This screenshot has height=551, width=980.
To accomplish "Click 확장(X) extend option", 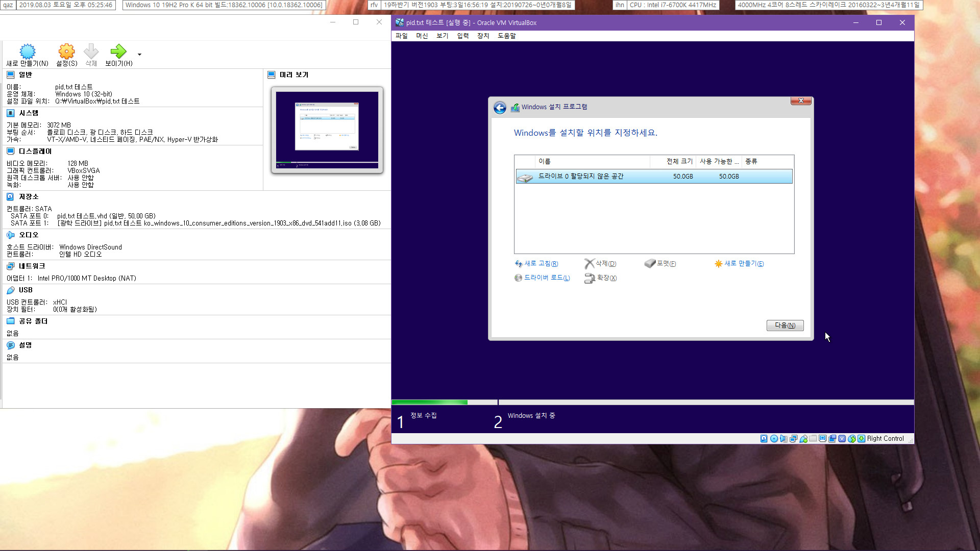I will coord(601,278).
